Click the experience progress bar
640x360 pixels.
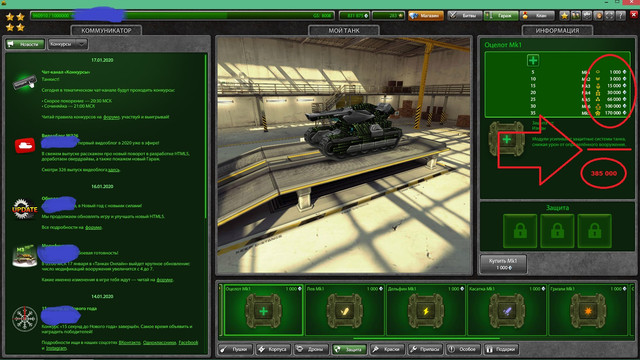182,16
